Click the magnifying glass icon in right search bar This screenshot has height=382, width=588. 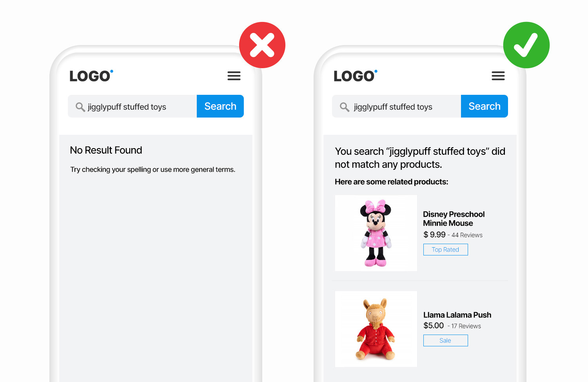pyautogui.click(x=345, y=107)
